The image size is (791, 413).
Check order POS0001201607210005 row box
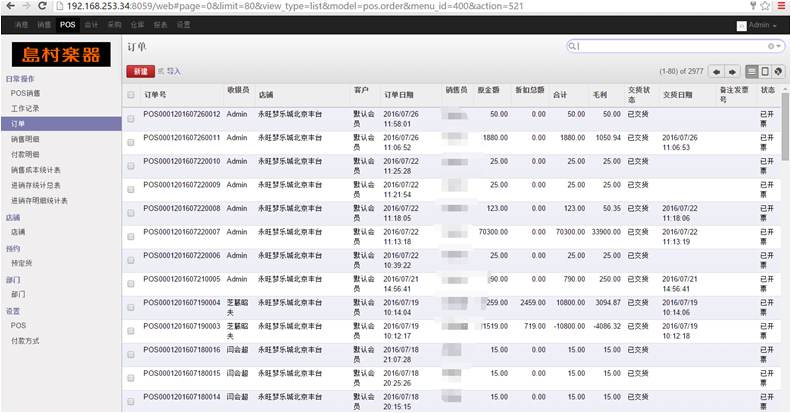(131, 284)
